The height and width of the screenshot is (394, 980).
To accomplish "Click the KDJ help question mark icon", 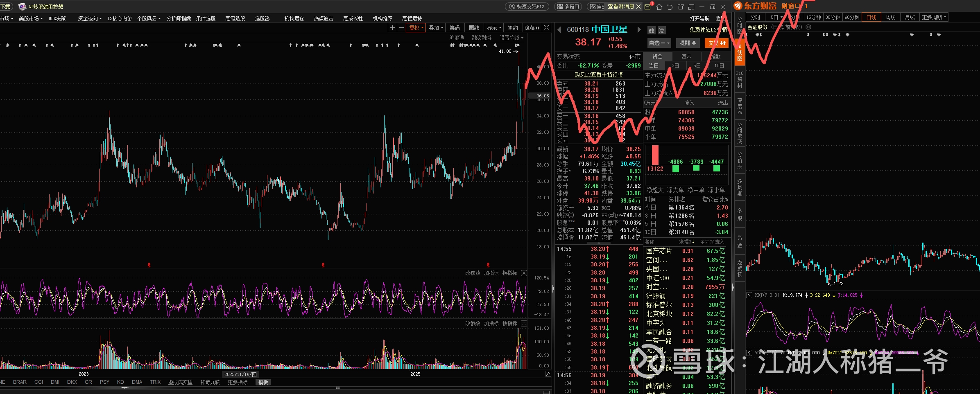I will (749, 295).
